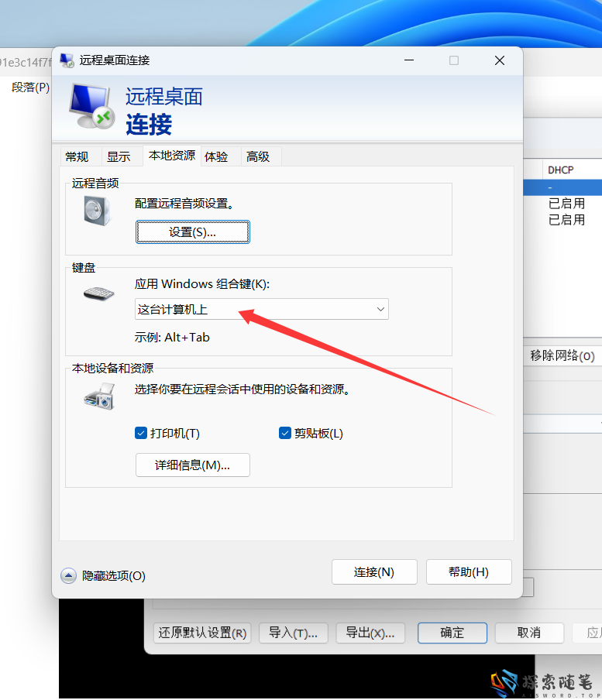602x700 pixels.
Task: Click the 帮助(H) button
Action: point(468,572)
